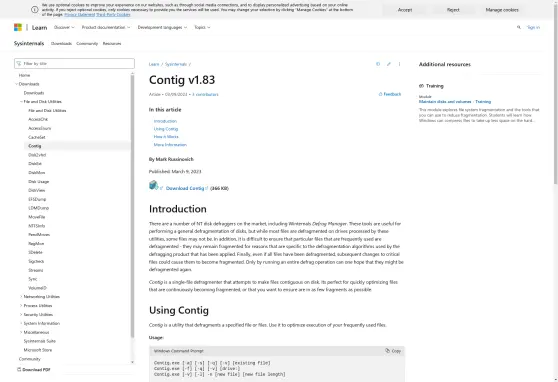558x382 pixels.
Task: Select DiskMon in the sidebar
Action: [37, 173]
